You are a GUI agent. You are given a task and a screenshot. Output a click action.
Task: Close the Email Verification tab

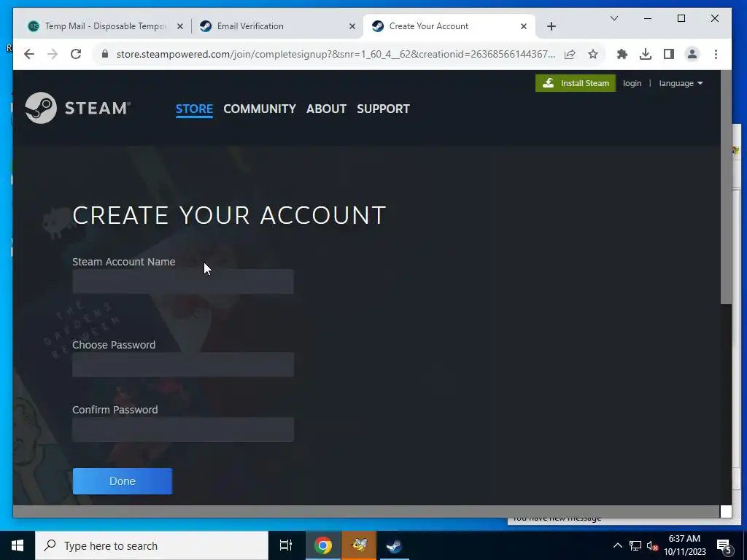(x=352, y=27)
